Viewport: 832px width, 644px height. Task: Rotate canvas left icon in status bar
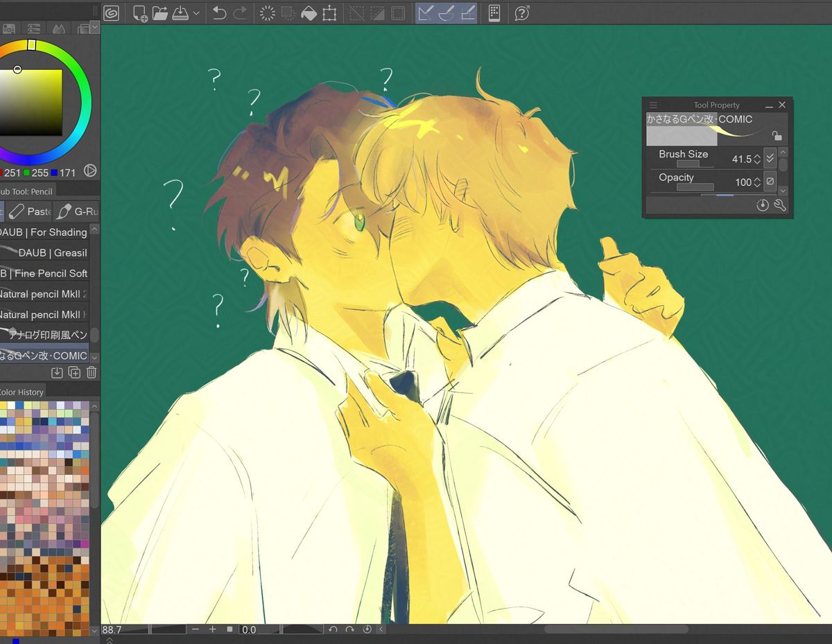pos(333,629)
